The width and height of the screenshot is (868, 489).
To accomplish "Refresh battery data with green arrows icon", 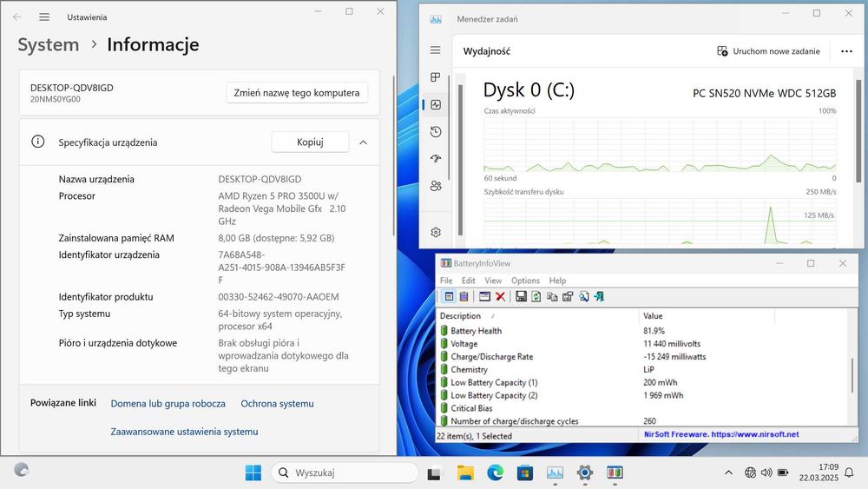I will click(x=536, y=297).
